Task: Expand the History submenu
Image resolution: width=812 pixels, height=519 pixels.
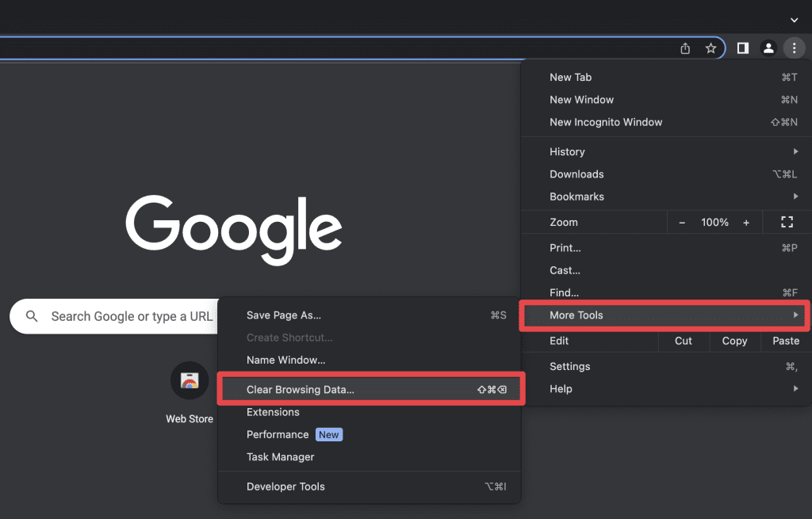Action: click(x=666, y=151)
